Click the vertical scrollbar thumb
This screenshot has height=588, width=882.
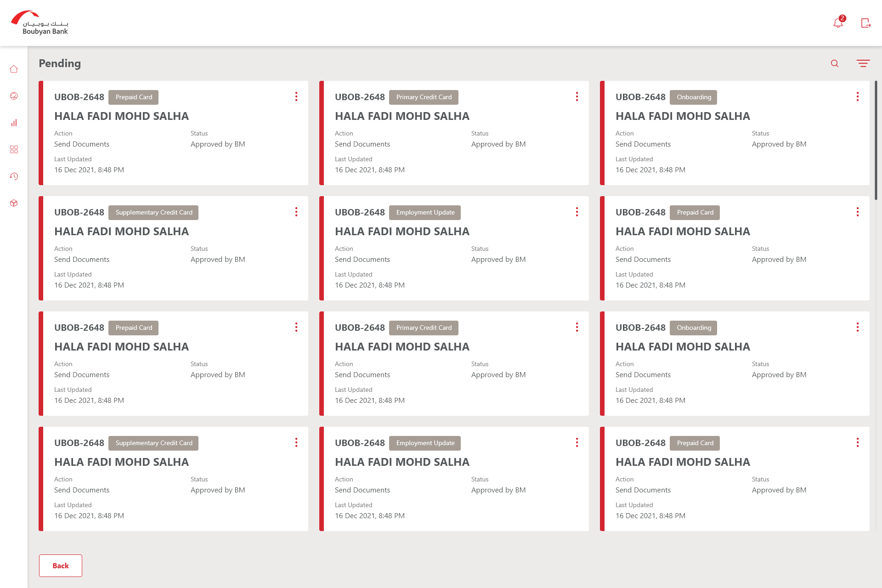tap(876, 140)
